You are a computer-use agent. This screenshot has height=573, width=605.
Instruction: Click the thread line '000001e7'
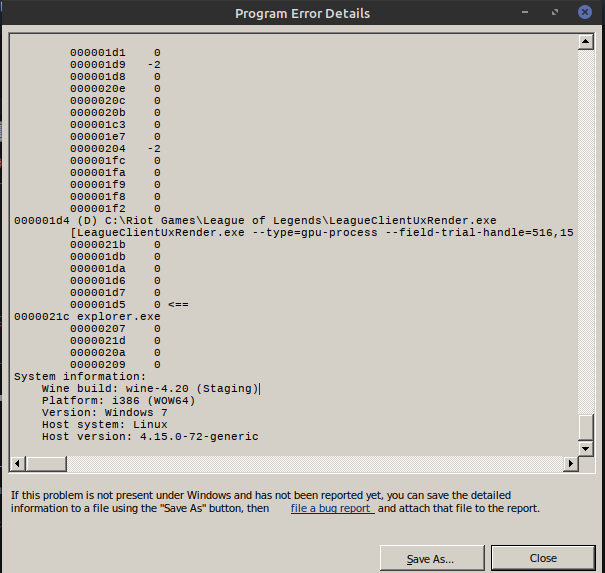tap(115, 137)
